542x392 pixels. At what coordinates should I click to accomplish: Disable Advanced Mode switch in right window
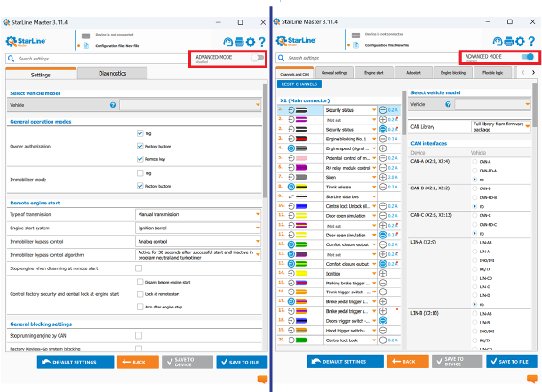[x=528, y=56]
